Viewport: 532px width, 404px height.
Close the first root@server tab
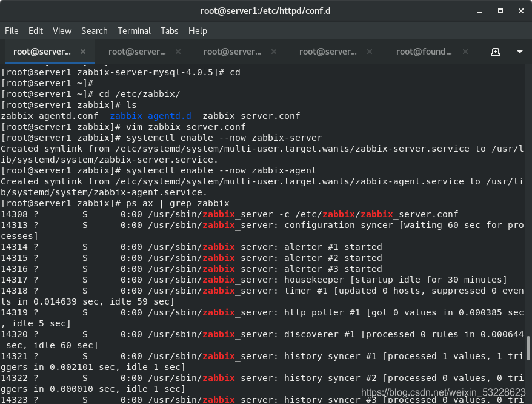(83, 52)
